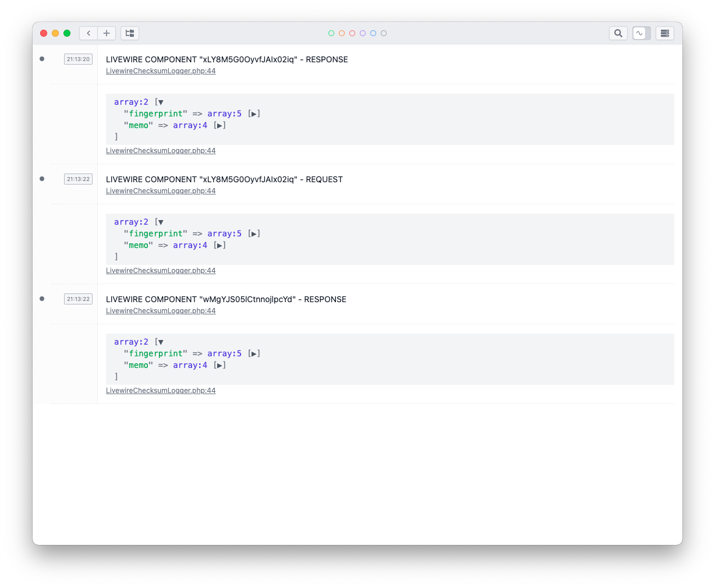Collapse array:2 in first RESPONSE entry

(x=161, y=102)
